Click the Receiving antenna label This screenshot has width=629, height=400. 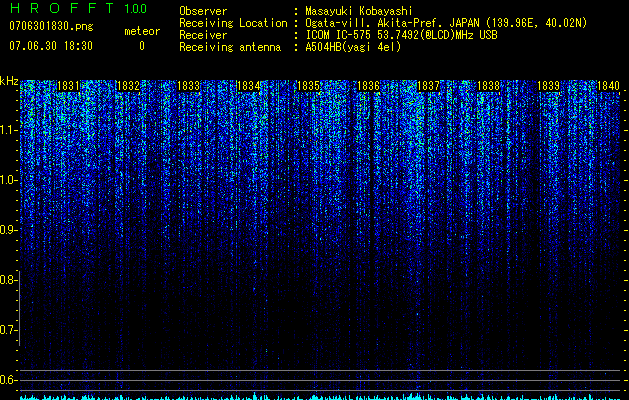(x=230, y=47)
